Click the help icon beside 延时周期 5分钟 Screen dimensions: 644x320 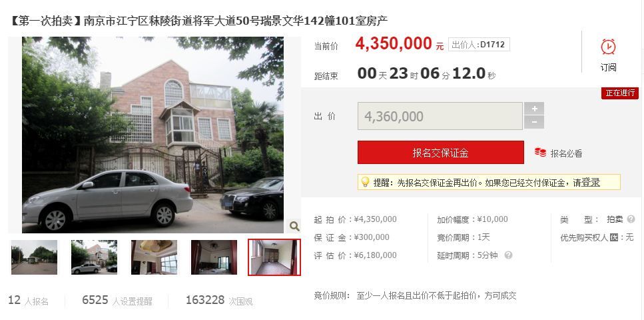(x=508, y=255)
